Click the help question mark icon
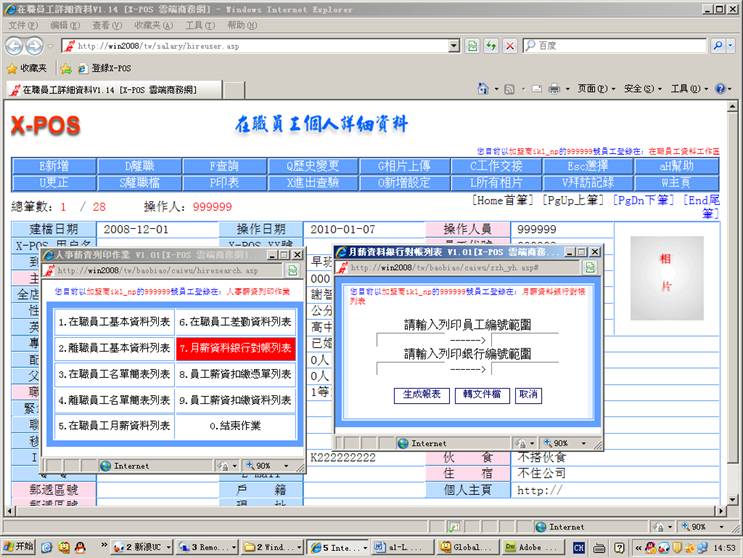 [x=721, y=89]
